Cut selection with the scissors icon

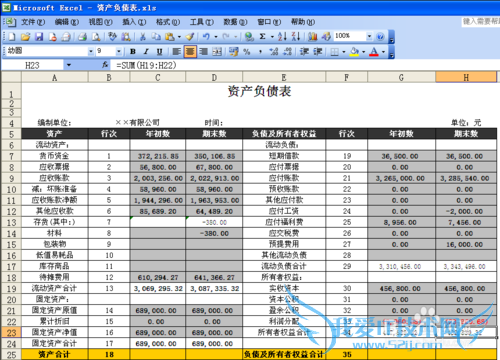pyautogui.click(x=143, y=36)
